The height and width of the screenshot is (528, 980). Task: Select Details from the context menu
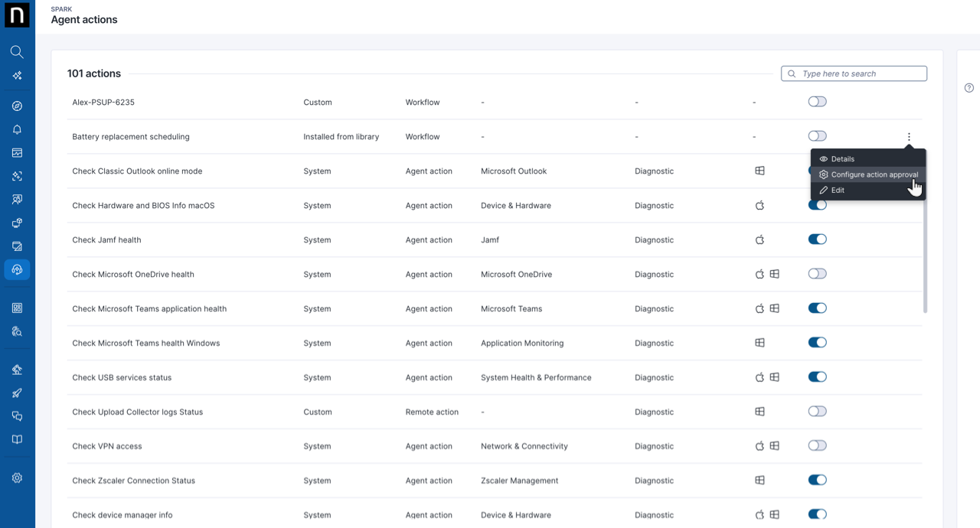[x=842, y=159]
